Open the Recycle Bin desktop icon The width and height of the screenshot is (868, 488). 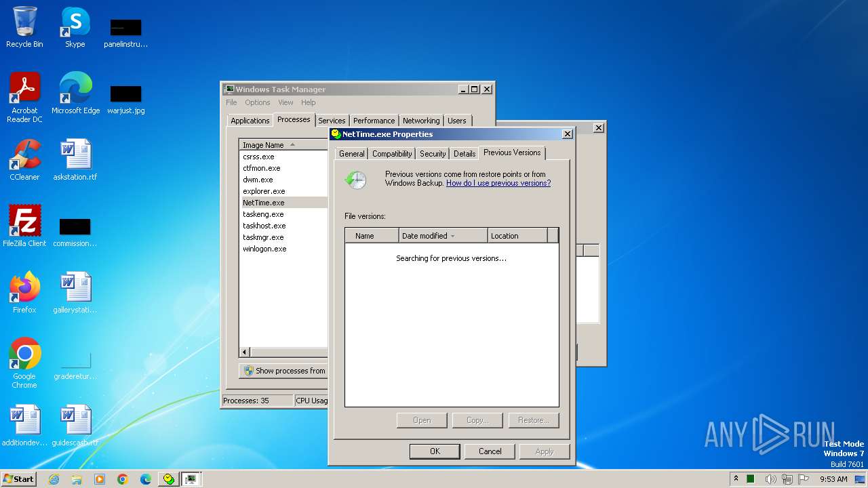(x=24, y=27)
